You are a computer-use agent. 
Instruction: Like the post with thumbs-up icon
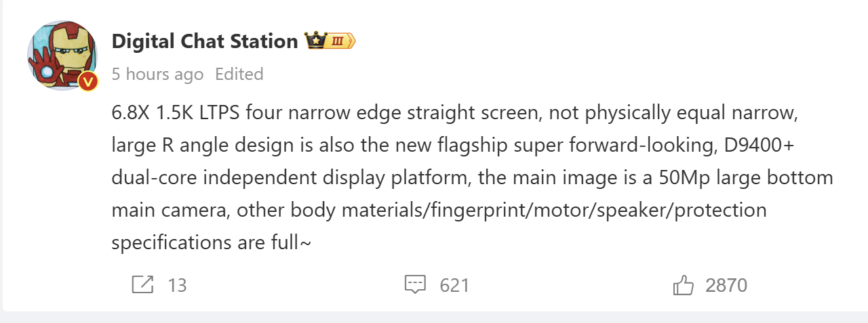pos(683,285)
